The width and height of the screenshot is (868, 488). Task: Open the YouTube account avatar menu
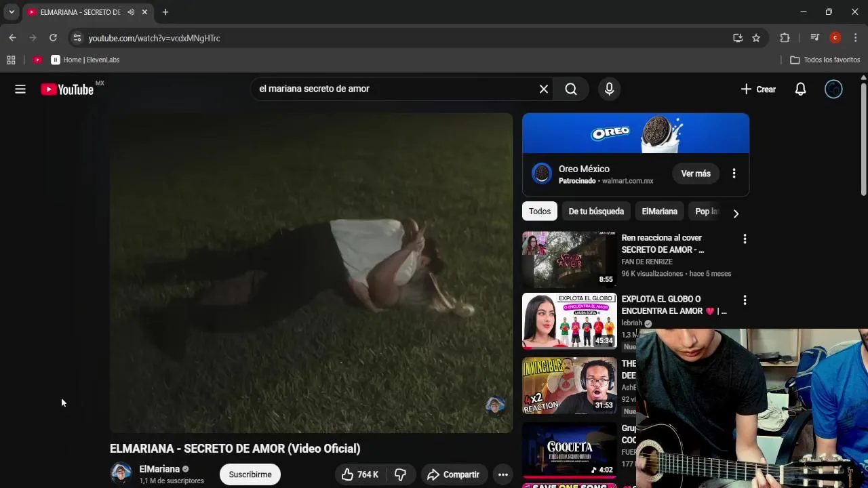833,89
